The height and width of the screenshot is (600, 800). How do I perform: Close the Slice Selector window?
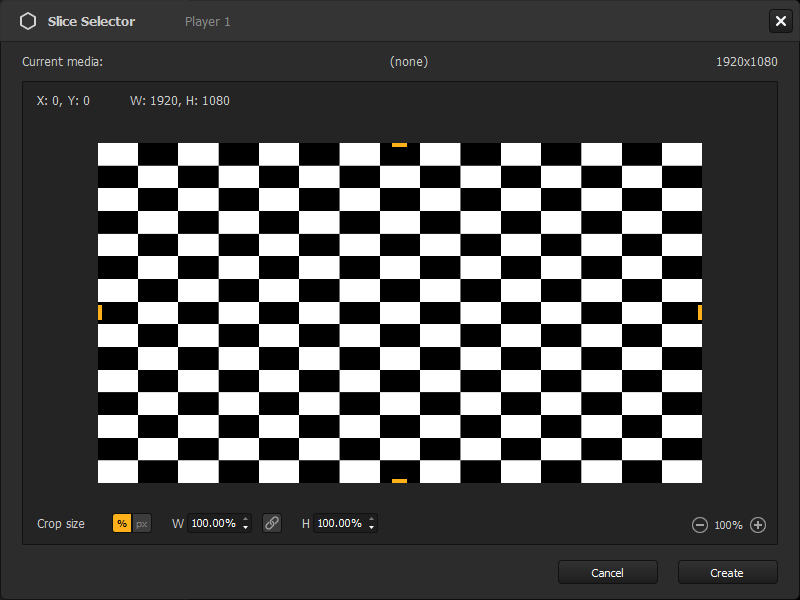point(781,21)
